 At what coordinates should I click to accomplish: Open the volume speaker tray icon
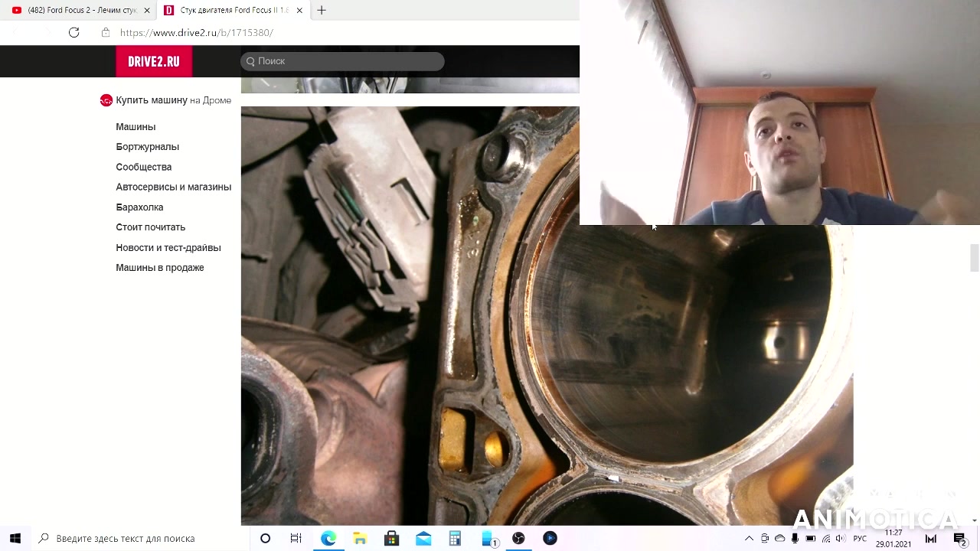tap(840, 539)
